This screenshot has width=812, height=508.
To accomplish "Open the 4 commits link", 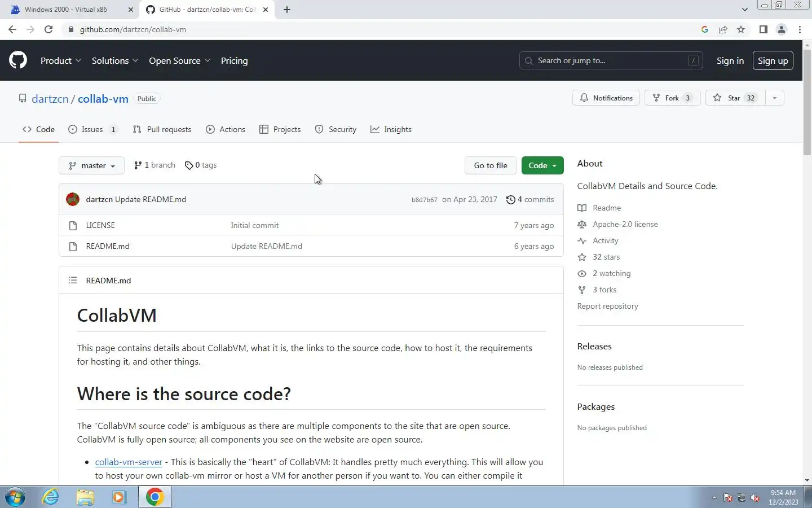I will tap(530, 199).
